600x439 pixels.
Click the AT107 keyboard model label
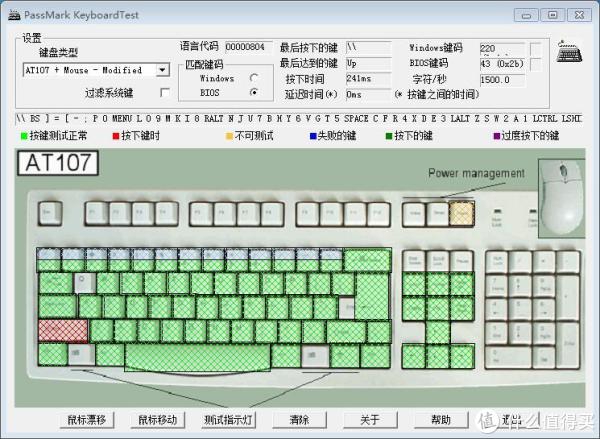(x=58, y=163)
